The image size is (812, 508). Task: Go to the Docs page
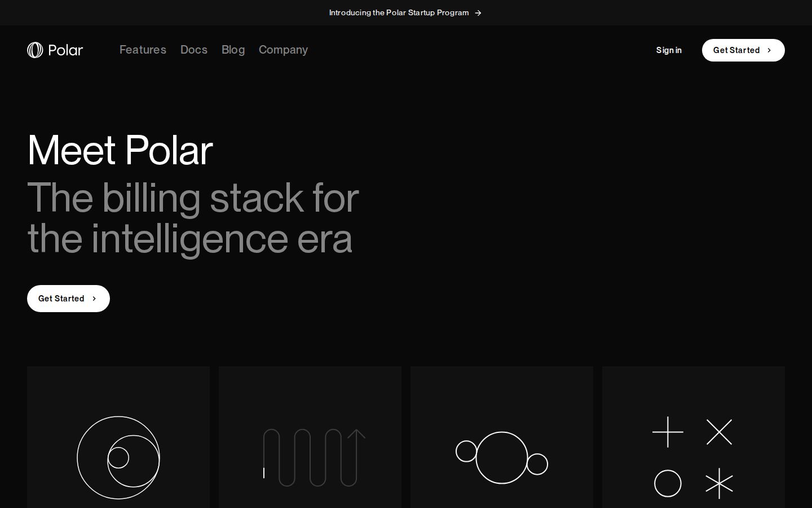click(x=194, y=50)
